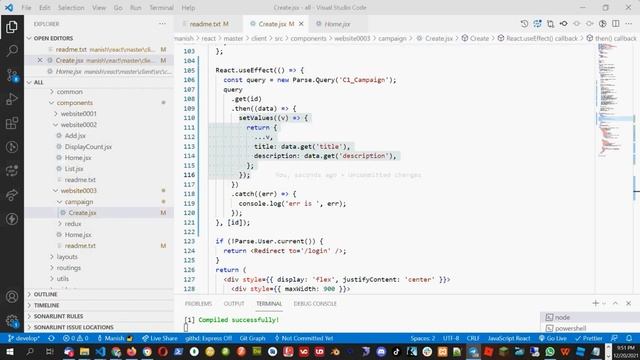640x360 pixels.
Task: Open Git Graph from status bar
Action: (252, 338)
